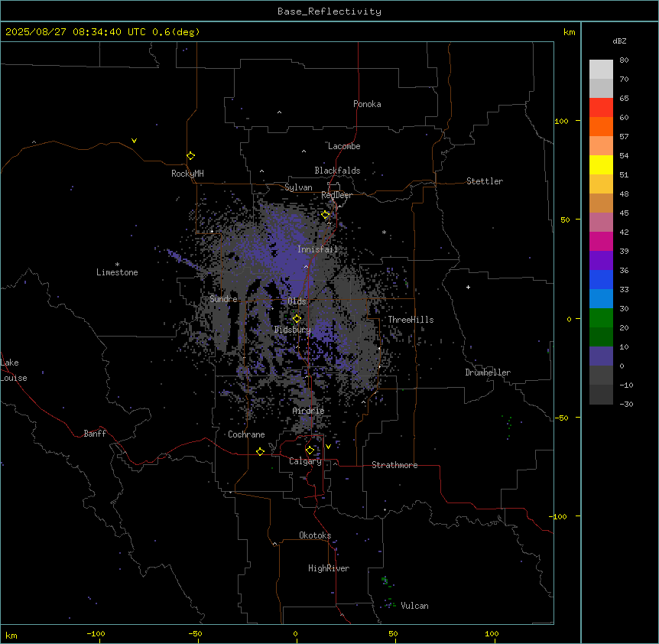Pick the yellow 51–54 dBZ legend swatch
This screenshot has width=659, height=644.
[601, 164]
